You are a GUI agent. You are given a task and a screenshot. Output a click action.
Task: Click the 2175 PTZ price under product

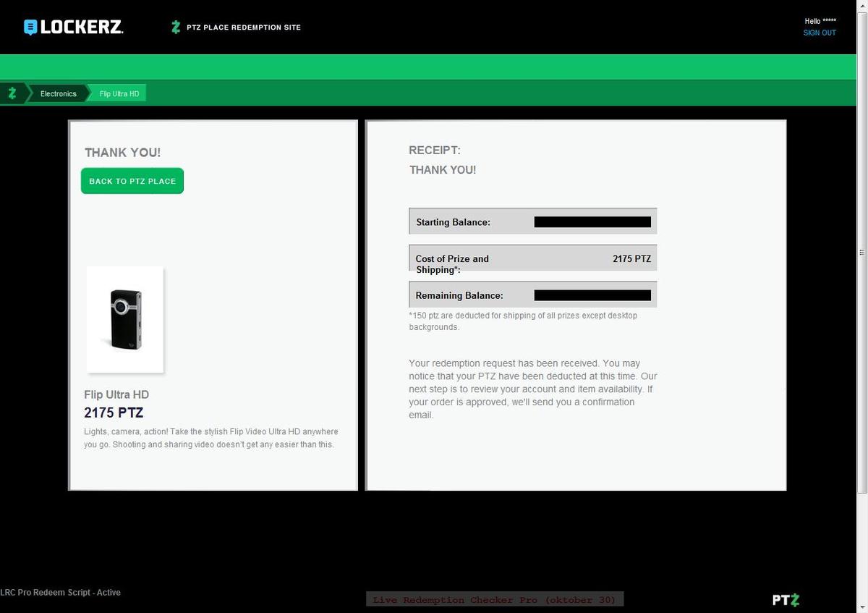click(x=114, y=413)
